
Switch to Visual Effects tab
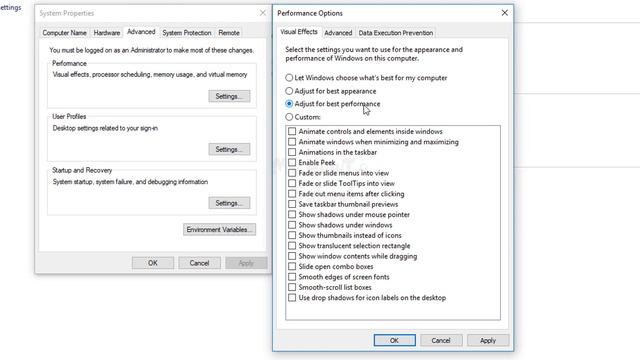point(299,32)
